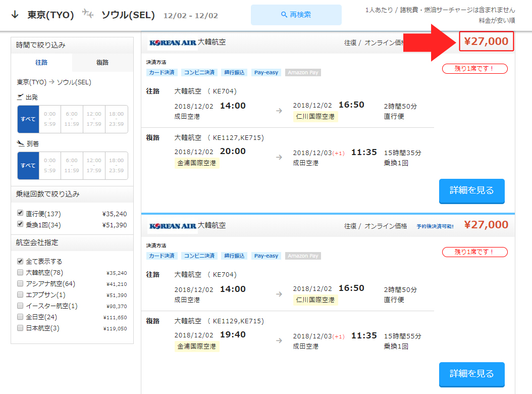Click the ¥35,240 price beside 直行便
The image size is (532, 394).
[x=115, y=214]
